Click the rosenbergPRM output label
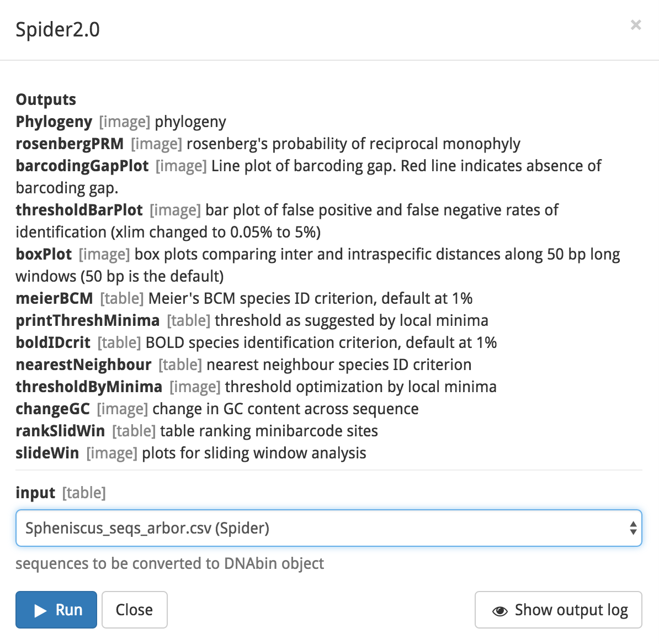The image size is (659, 644). click(70, 144)
